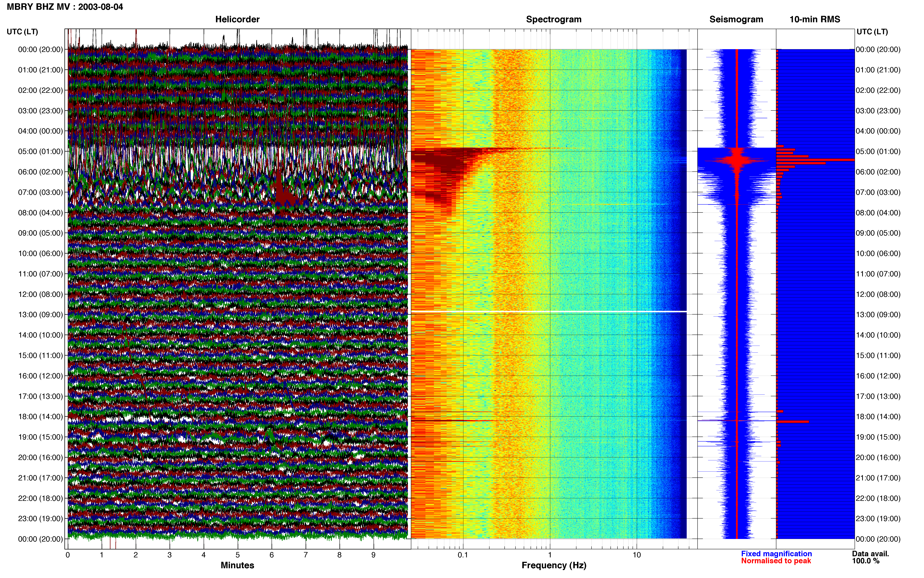Click the 9 tick on the Minutes axis

pos(373,555)
